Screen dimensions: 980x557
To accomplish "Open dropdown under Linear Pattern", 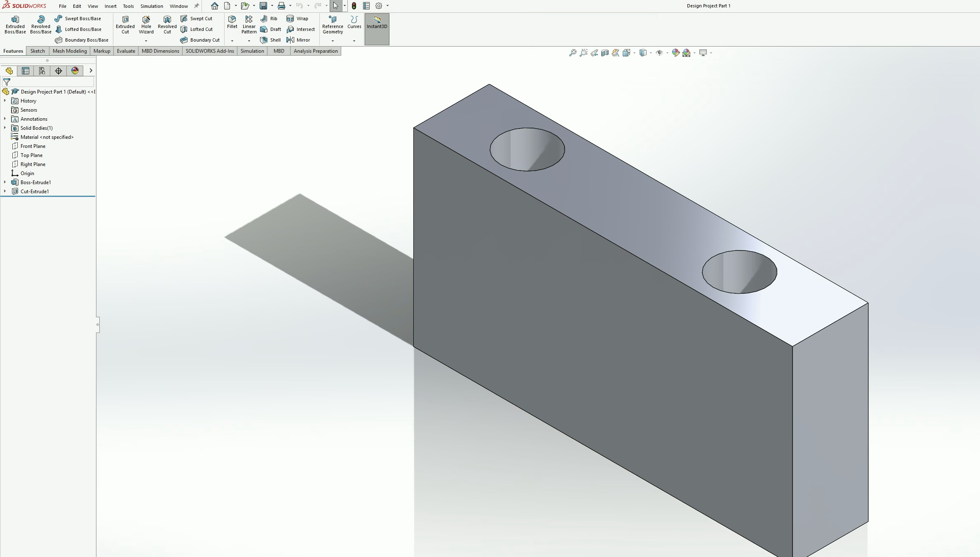I will click(249, 41).
